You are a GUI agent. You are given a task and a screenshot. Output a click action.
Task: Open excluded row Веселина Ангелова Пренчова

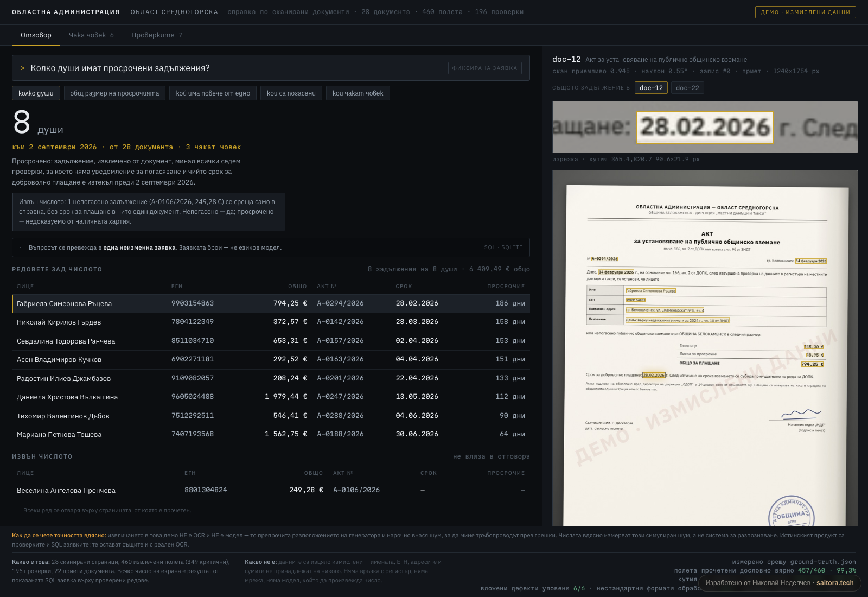coord(271,491)
